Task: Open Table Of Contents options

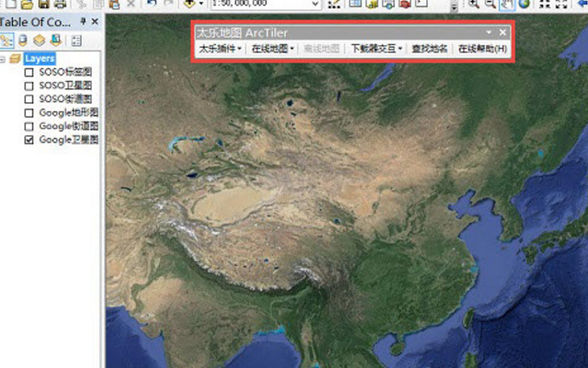Action: (76, 40)
